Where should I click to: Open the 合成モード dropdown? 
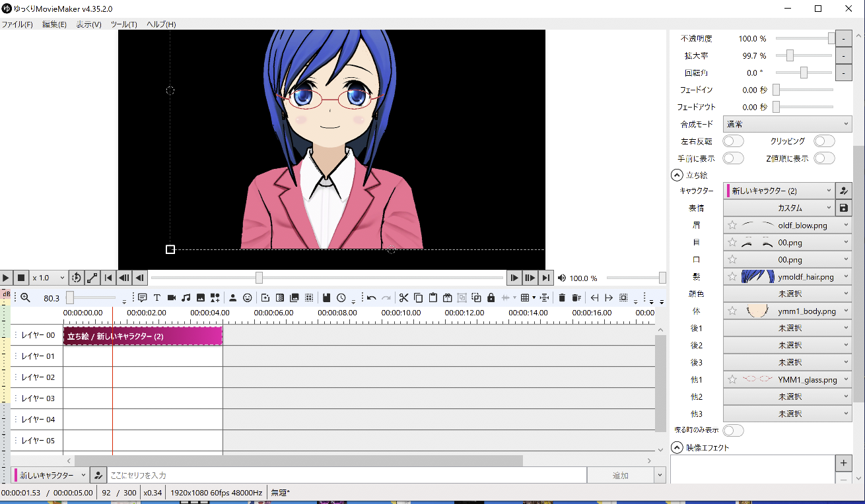tap(787, 124)
